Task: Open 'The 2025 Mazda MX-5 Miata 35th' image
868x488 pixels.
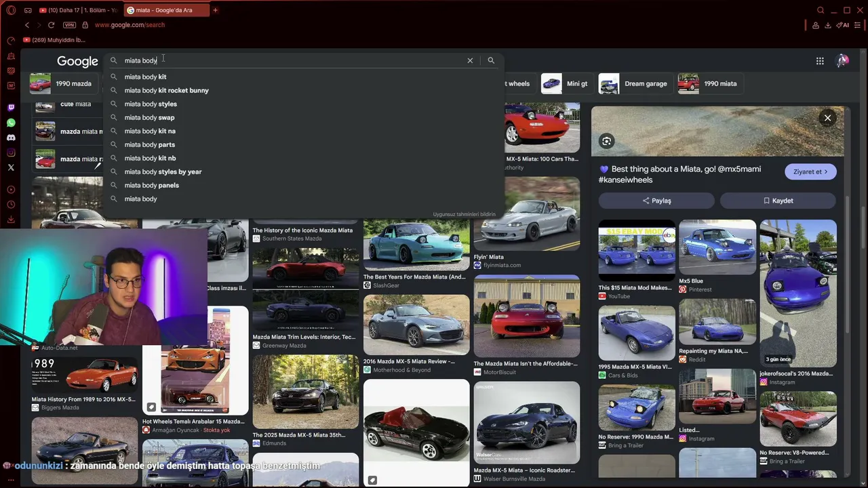Action: [x=306, y=392]
